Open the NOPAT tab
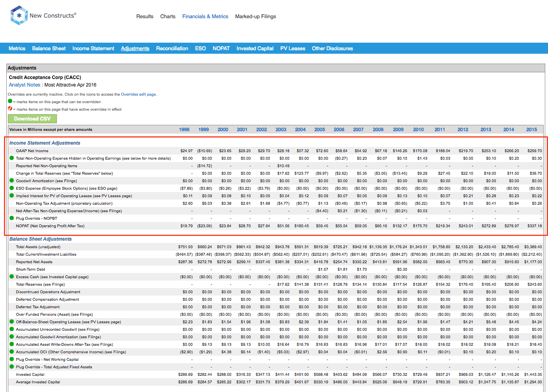Viewport: 548px width, 392px height. coord(221,49)
